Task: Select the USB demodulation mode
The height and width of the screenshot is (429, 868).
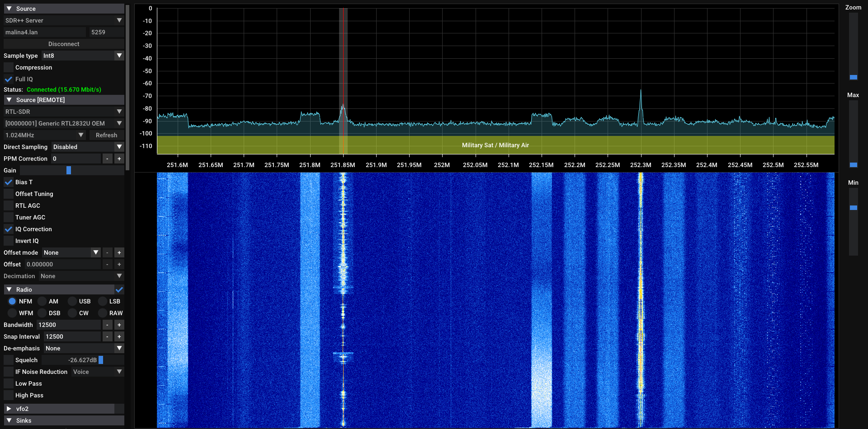Action: [72, 301]
